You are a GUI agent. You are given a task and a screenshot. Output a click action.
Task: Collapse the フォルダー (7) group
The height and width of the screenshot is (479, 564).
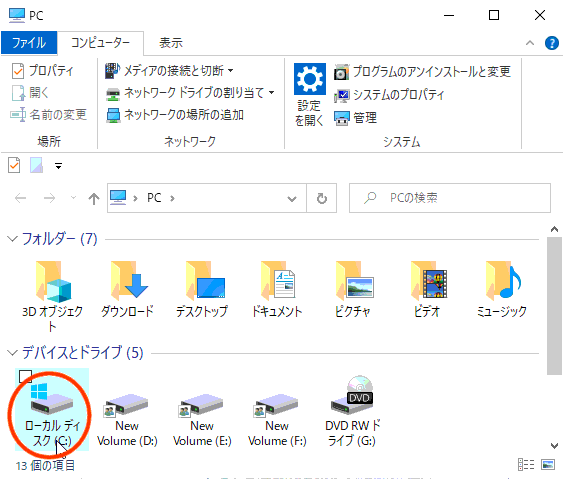(12, 239)
